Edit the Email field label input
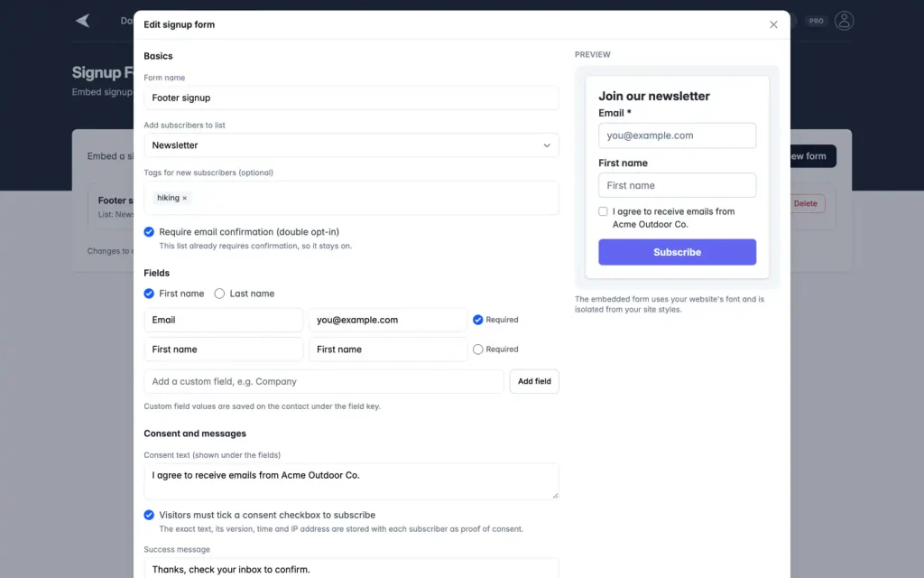 224,320
